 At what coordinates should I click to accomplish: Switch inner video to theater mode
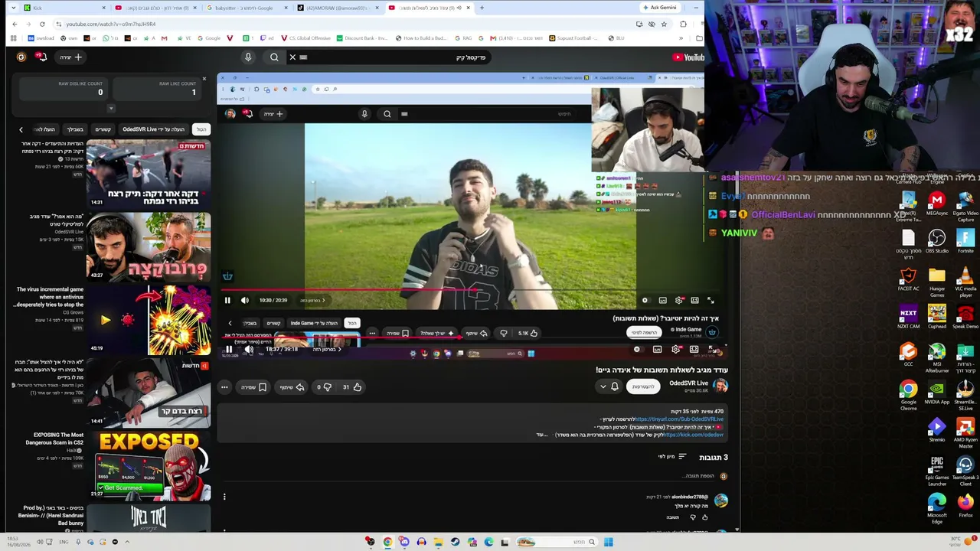click(694, 301)
